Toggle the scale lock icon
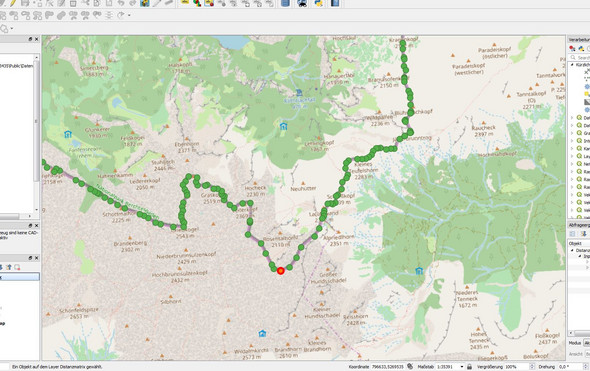Image resolution: width=590 pixels, height=371 pixels. (x=469, y=366)
